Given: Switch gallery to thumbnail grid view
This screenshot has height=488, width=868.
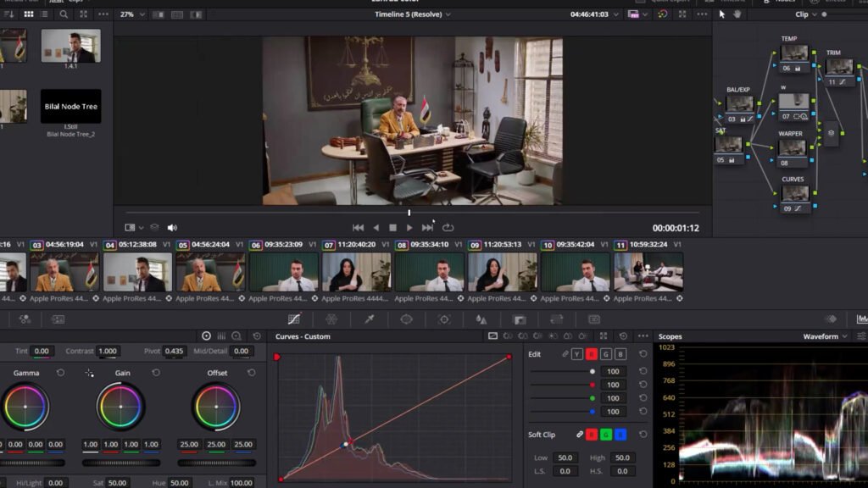Looking at the screenshot, I should point(28,14).
